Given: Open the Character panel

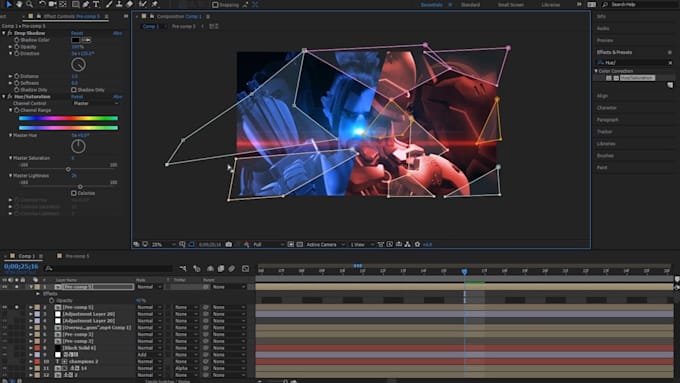Looking at the screenshot, I should (x=606, y=108).
